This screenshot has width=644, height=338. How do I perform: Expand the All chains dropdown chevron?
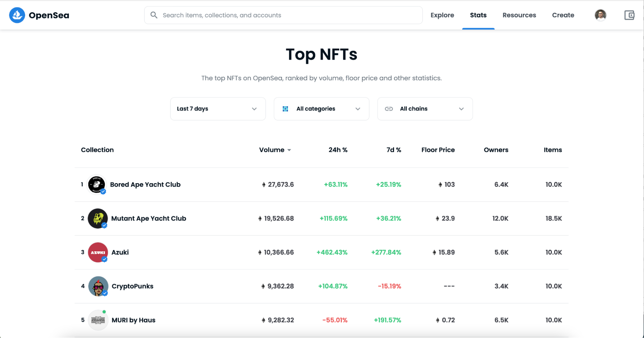point(461,109)
